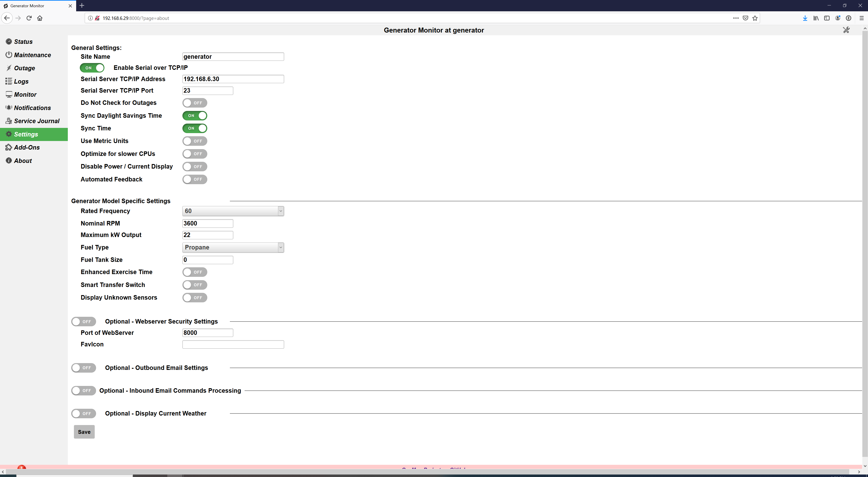Image resolution: width=868 pixels, height=477 pixels.
Task: Click the Notifications bell icon
Action: [x=9, y=108]
